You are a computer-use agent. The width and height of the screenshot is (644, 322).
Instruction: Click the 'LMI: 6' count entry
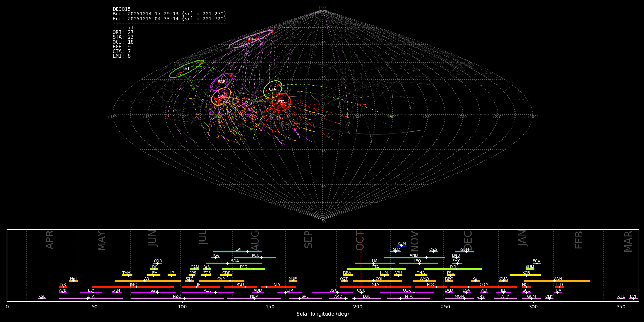tap(122, 56)
